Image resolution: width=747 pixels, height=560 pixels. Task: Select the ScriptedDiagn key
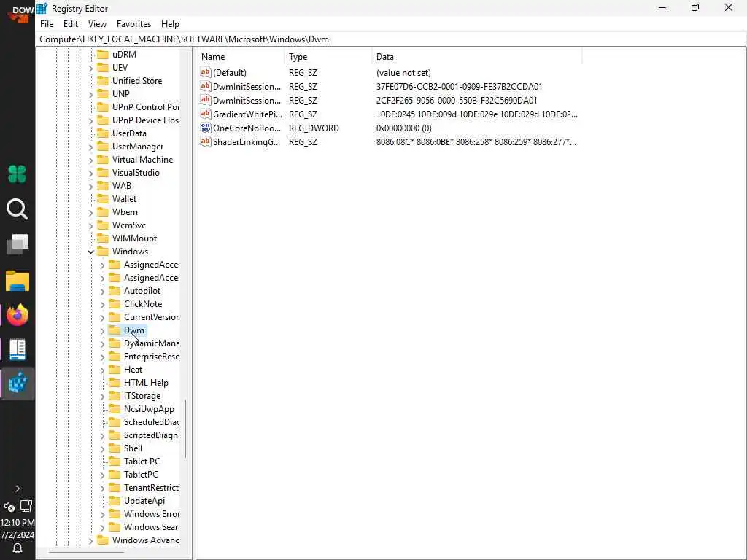(150, 435)
